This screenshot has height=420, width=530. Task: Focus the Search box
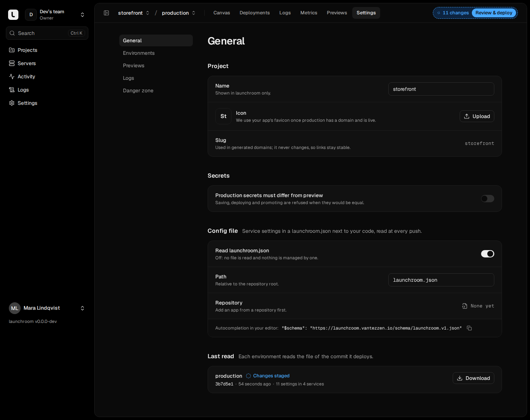47,33
